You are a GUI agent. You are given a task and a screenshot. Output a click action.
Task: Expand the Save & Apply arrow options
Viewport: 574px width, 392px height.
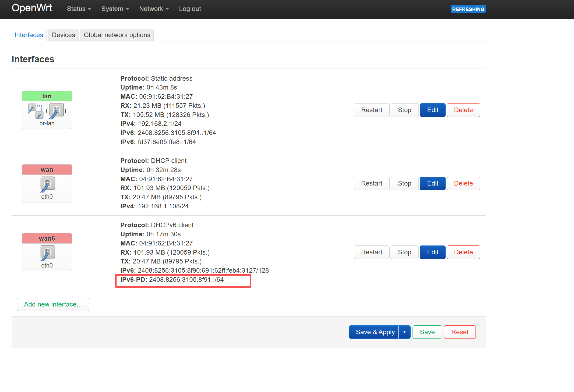[x=404, y=332]
